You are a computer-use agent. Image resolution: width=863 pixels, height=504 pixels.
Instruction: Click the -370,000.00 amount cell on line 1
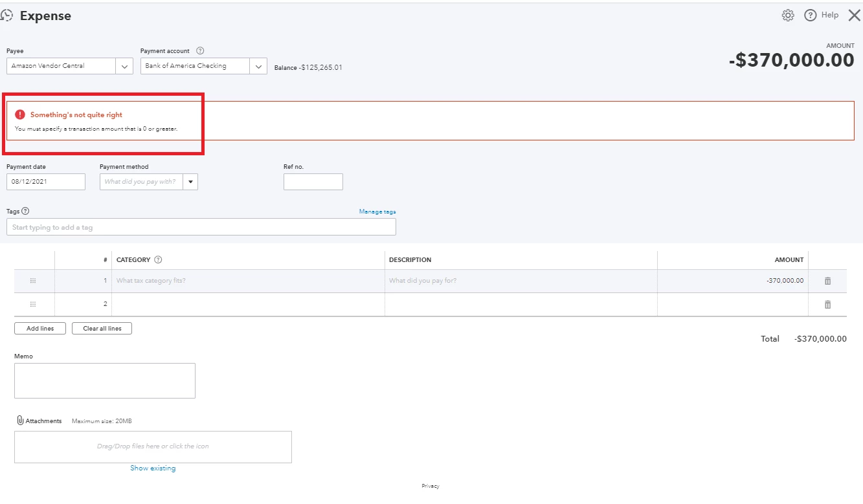point(733,281)
